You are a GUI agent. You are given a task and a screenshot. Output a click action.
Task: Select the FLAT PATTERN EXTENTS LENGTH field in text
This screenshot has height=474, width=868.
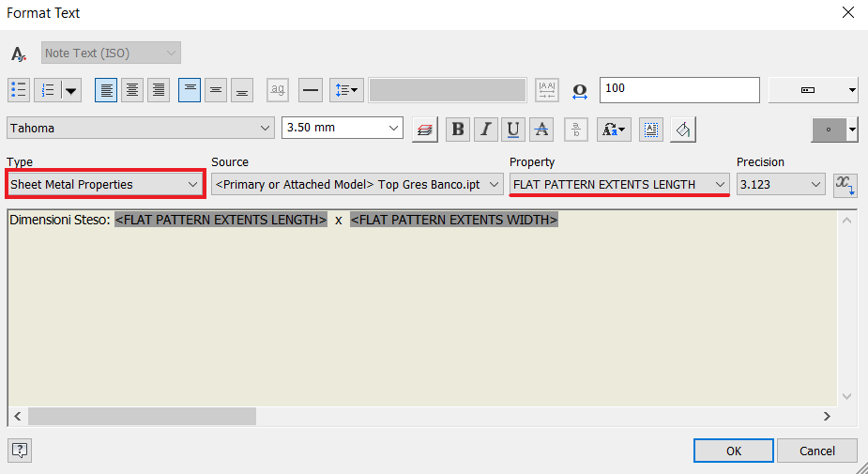(x=221, y=220)
